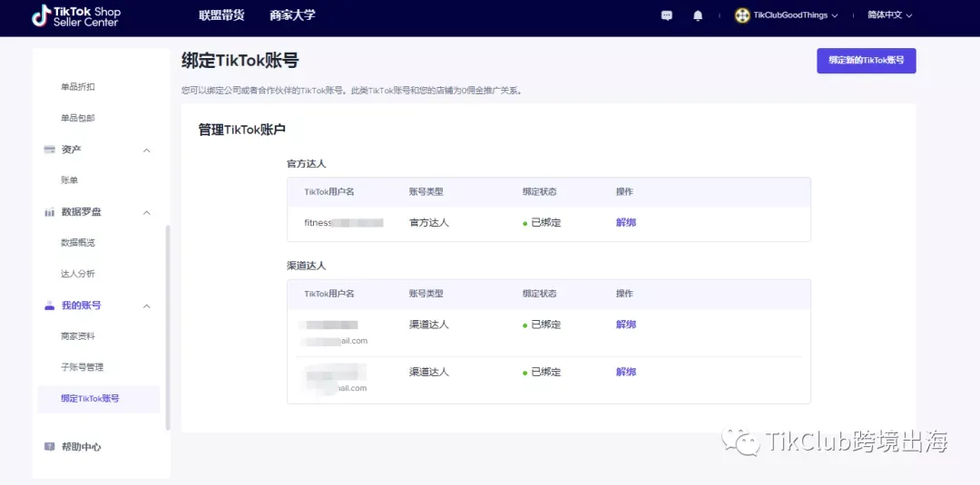This screenshot has height=485, width=980.
Task: Click the 官方达人 section heading
Action: (x=307, y=164)
